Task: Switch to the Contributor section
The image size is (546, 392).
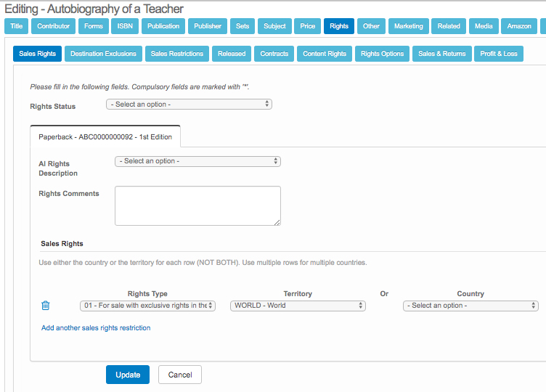Action: click(x=53, y=26)
